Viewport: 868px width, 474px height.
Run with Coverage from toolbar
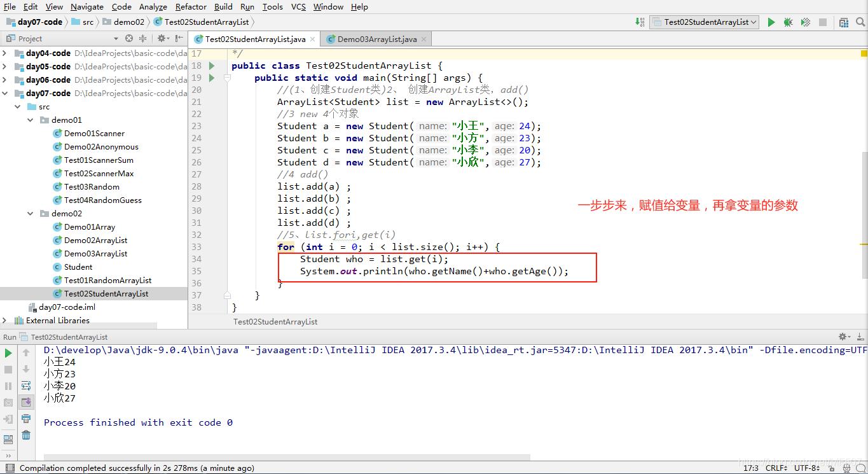pyautogui.click(x=805, y=22)
